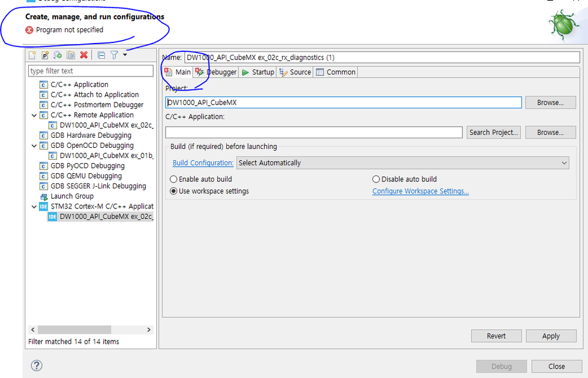Image resolution: width=588 pixels, height=378 pixels.
Task: Open the Startup tab
Action: [x=258, y=72]
